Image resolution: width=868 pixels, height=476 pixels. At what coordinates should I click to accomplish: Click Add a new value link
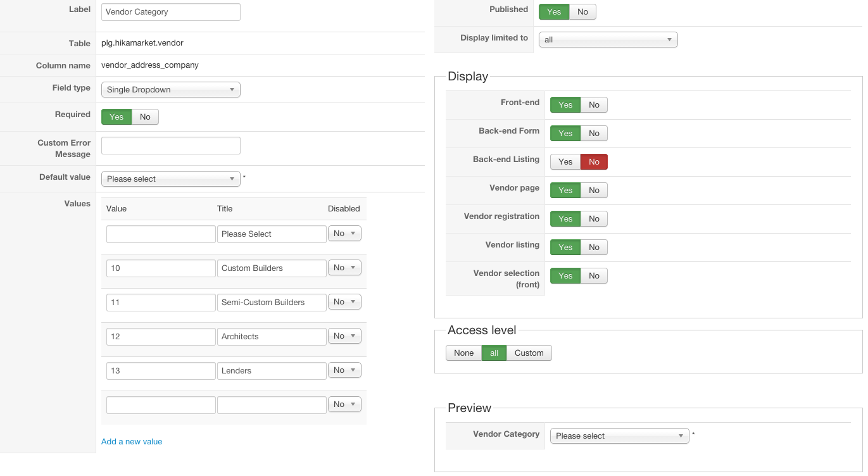tap(132, 442)
